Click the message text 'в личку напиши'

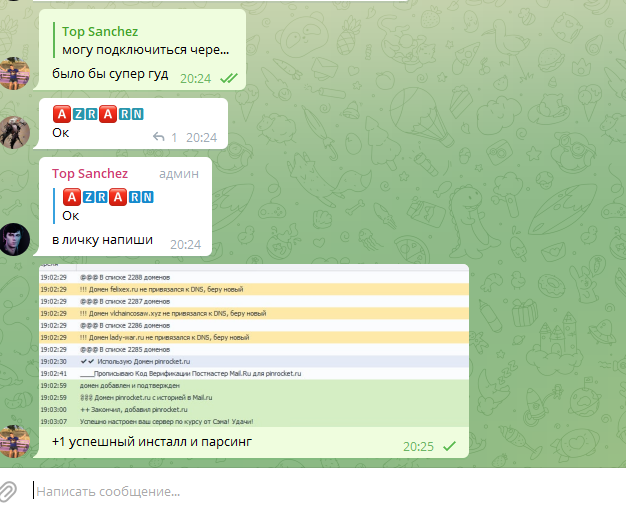103,240
